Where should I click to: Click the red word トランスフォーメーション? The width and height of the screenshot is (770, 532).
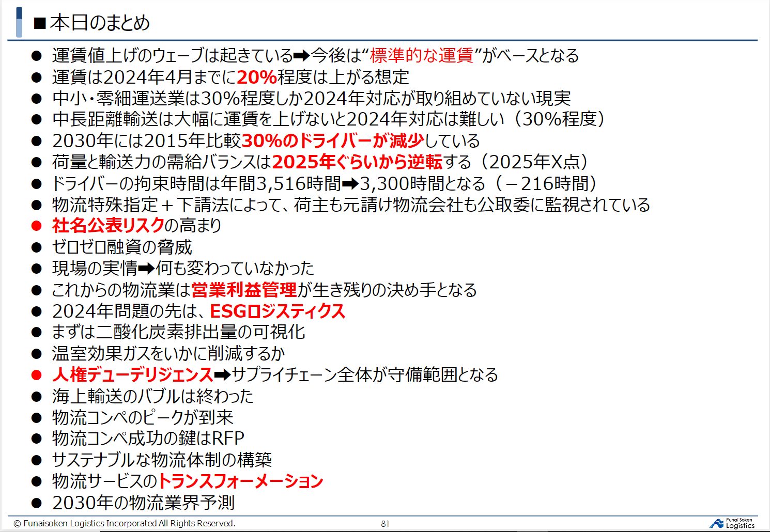(240, 481)
